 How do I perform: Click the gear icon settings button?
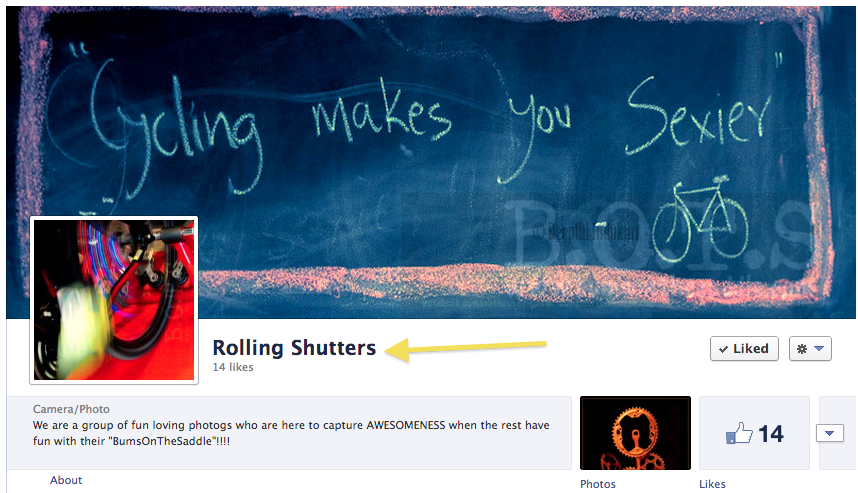click(x=810, y=349)
